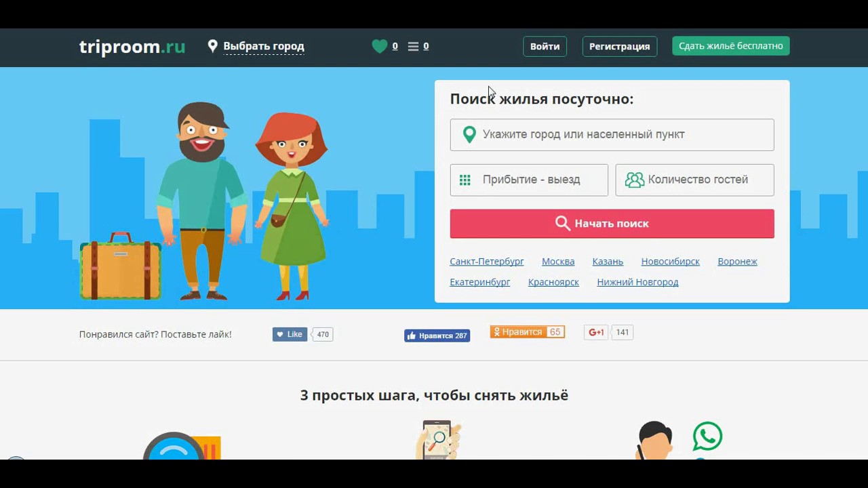Click the heading 3 простых шага, чтобы снять жильё
Screen dimensions: 868x488
point(434,395)
